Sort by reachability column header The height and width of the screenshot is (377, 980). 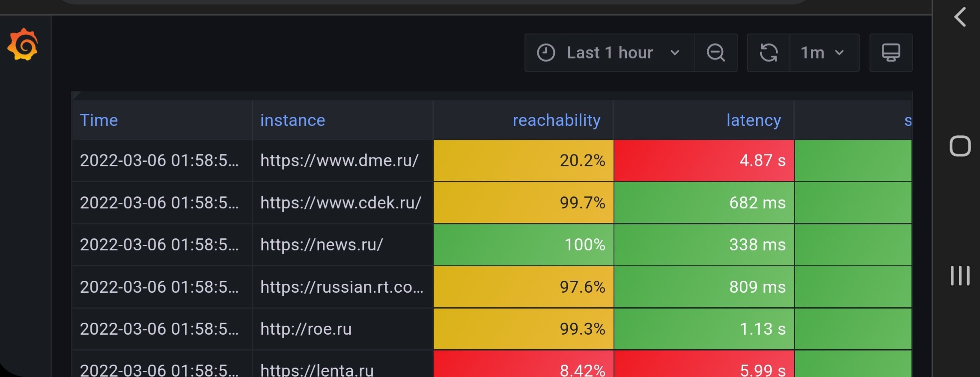click(x=556, y=121)
